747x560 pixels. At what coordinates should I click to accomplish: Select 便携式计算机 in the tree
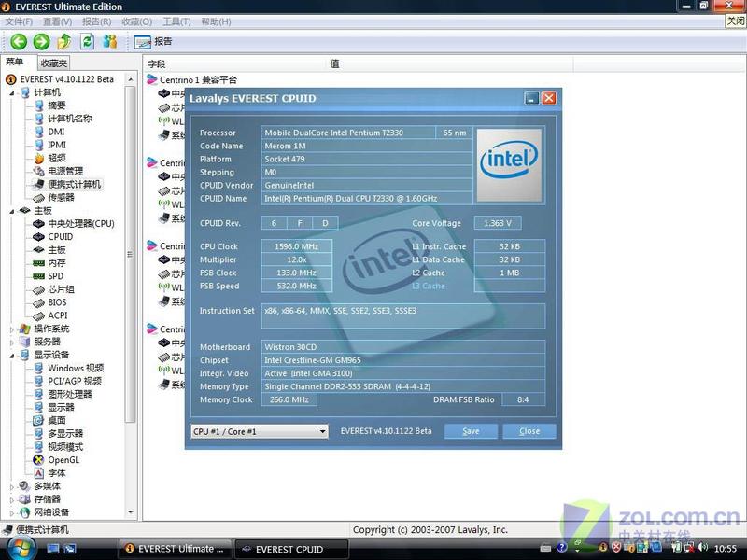pyautogui.click(x=75, y=184)
